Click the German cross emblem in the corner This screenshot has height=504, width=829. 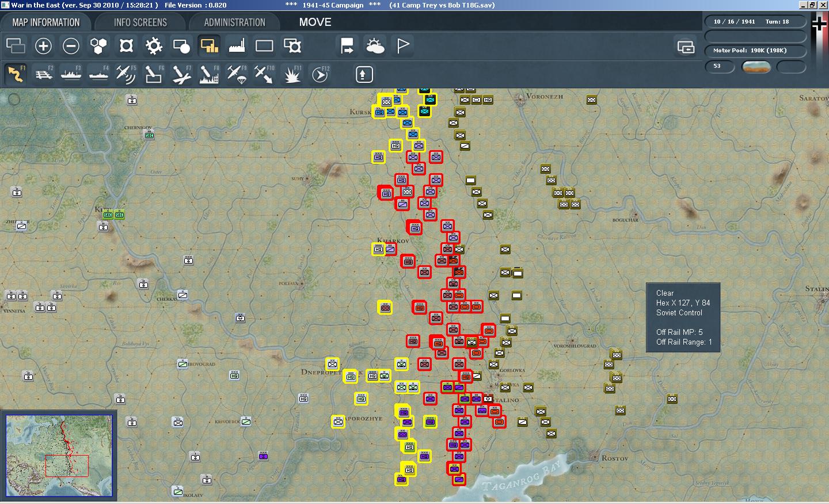819,23
